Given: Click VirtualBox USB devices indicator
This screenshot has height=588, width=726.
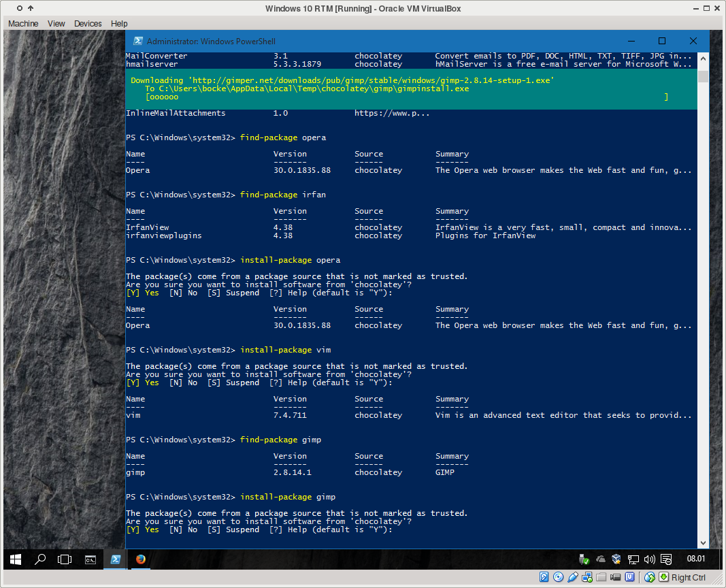Looking at the screenshot, I should click(573, 577).
